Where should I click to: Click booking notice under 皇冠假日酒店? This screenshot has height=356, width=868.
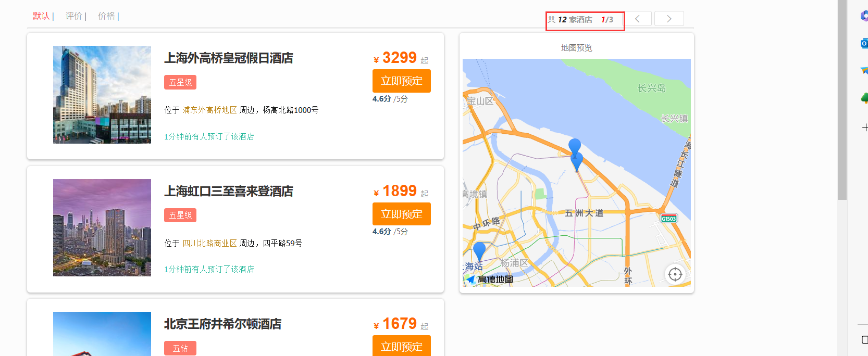[x=209, y=136]
